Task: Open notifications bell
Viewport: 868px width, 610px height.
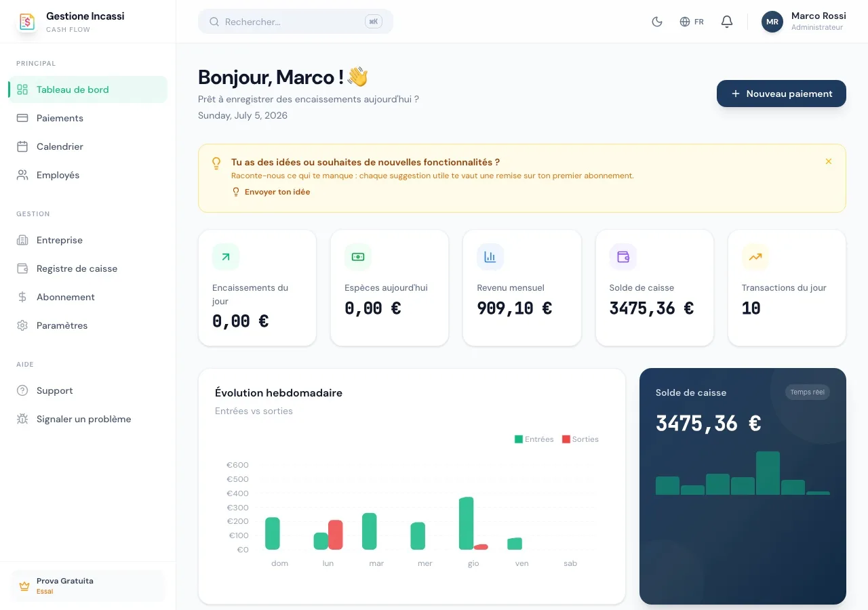Action: [x=727, y=22]
